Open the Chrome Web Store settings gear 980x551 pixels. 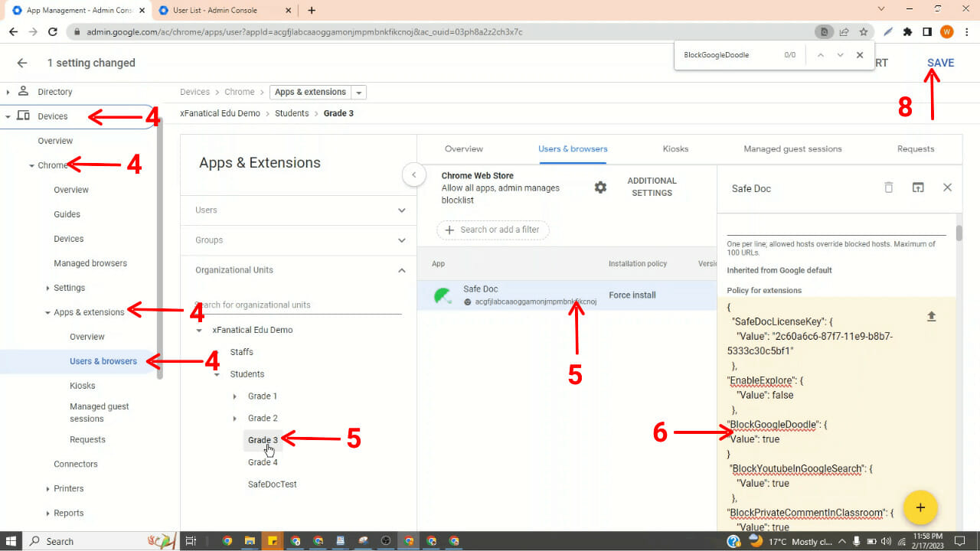(600, 187)
